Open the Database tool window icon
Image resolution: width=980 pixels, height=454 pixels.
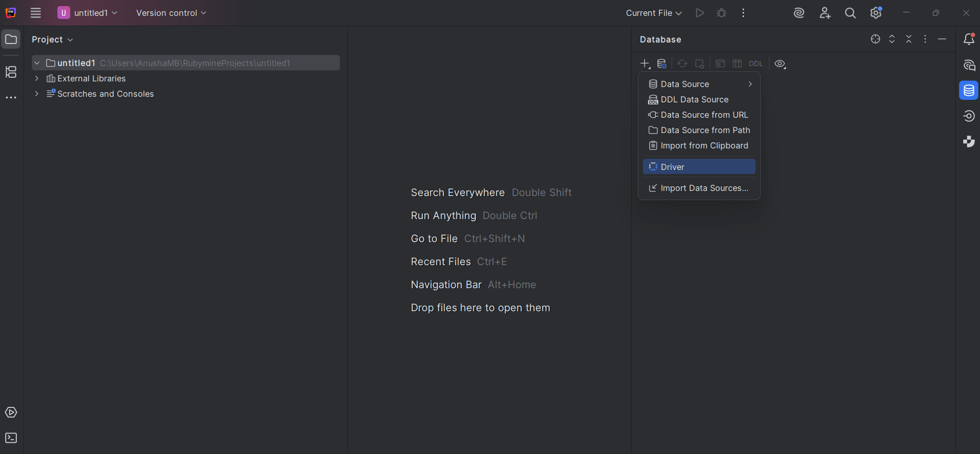tap(968, 91)
